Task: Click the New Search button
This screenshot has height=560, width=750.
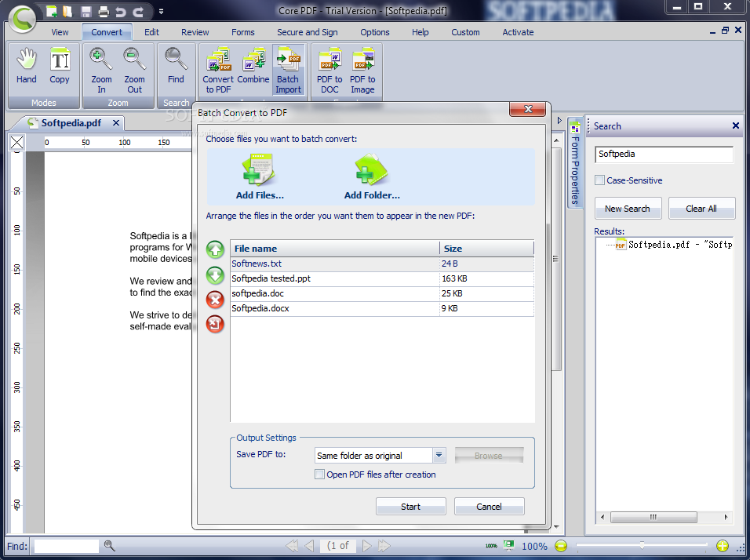Action: pyautogui.click(x=628, y=209)
